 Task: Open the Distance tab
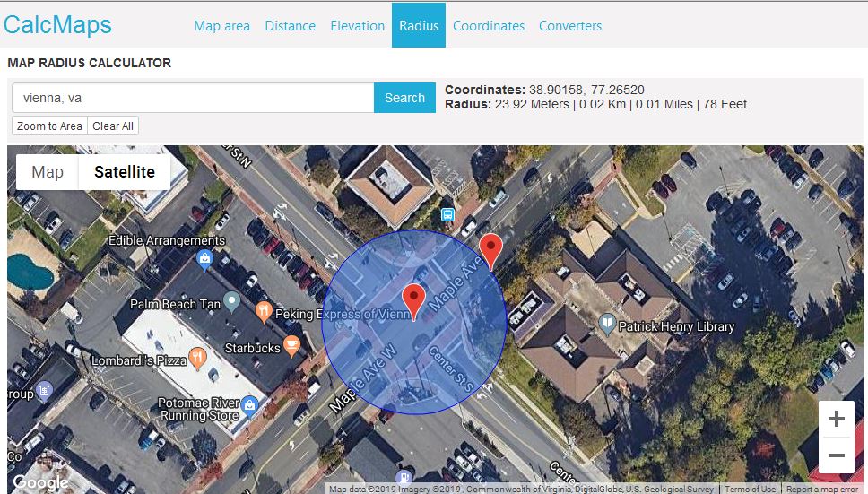coord(290,26)
